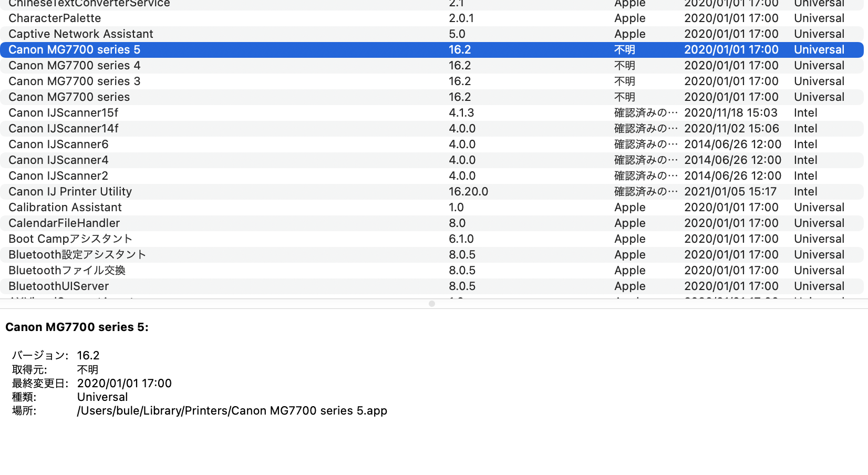Image resolution: width=868 pixels, height=475 pixels.
Task: Select the Bluetooth設定アシスタント row
Action: (432, 255)
